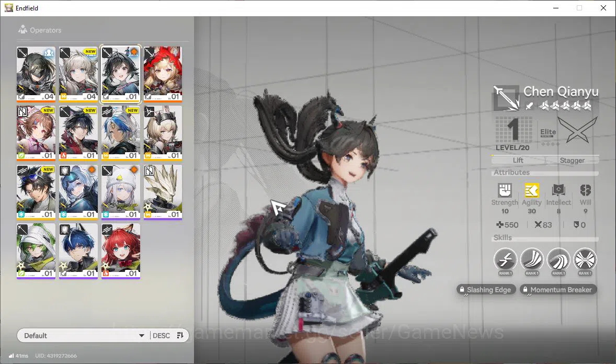Click the five-star rarity indicator
The width and height of the screenshot is (616, 364).
tap(565, 105)
